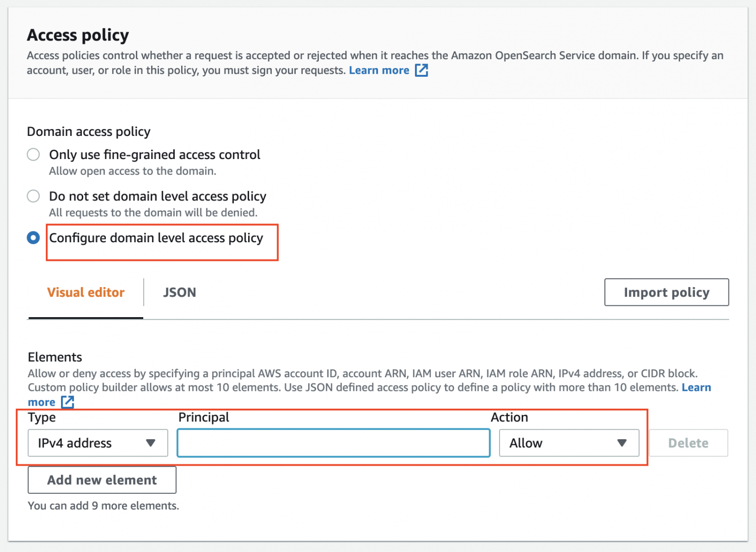This screenshot has height=552, width=756.
Task: Click the external link icon below Elements description
Action: (67, 402)
